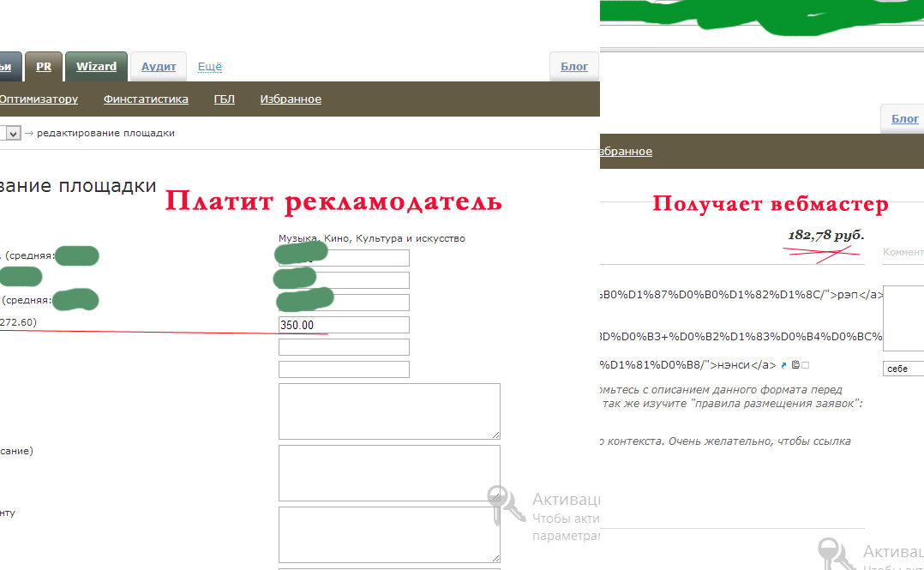Click the price field containing 350.00
Viewport: 924px width, 570px height.
pos(345,325)
